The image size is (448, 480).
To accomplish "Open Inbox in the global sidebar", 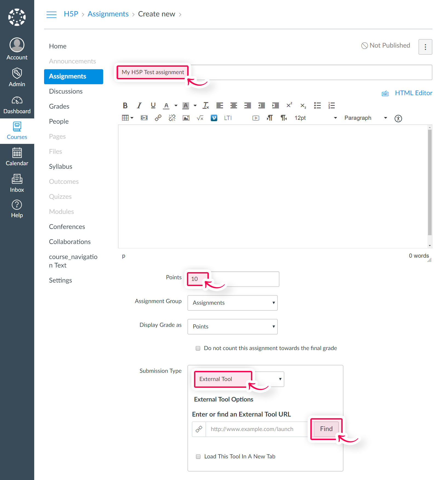I will (x=17, y=183).
